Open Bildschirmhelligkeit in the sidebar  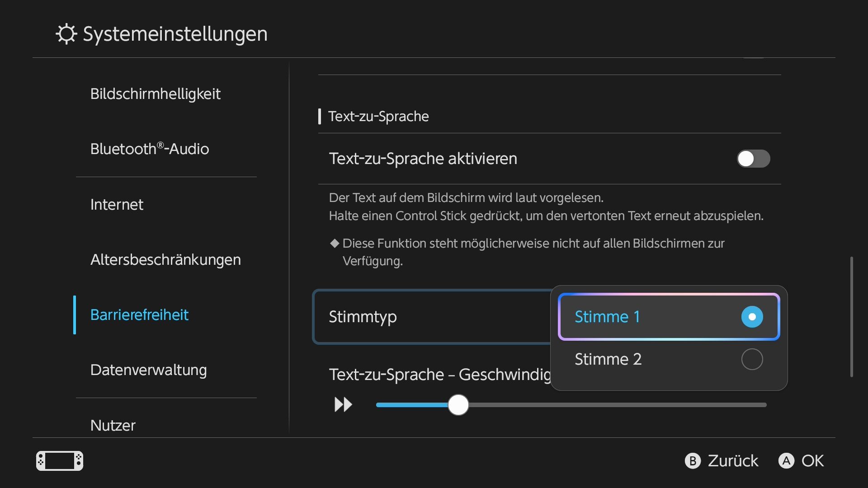point(155,94)
